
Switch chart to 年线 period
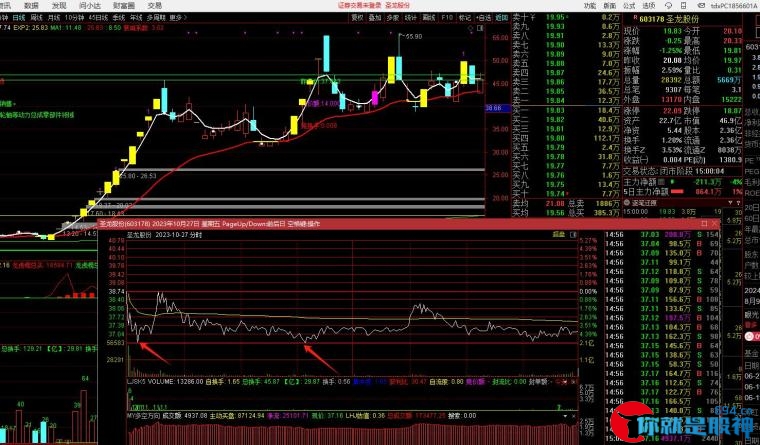(137, 17)
